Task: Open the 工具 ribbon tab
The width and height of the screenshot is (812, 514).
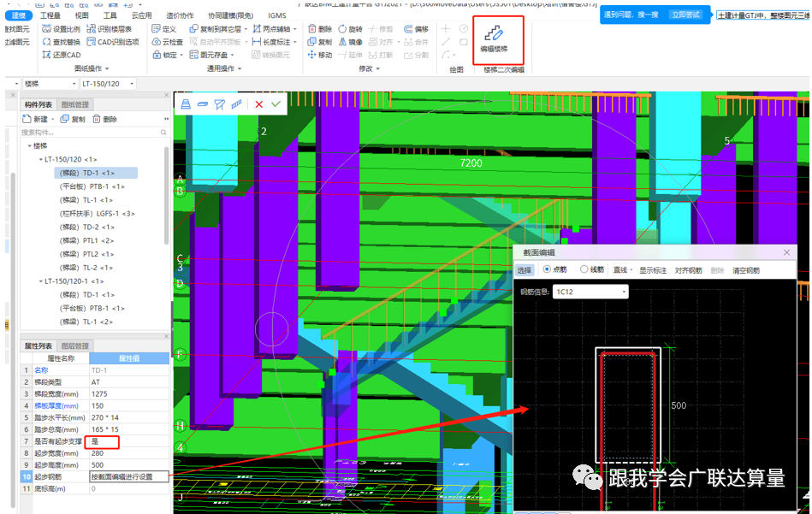Action: click(110, 15)
